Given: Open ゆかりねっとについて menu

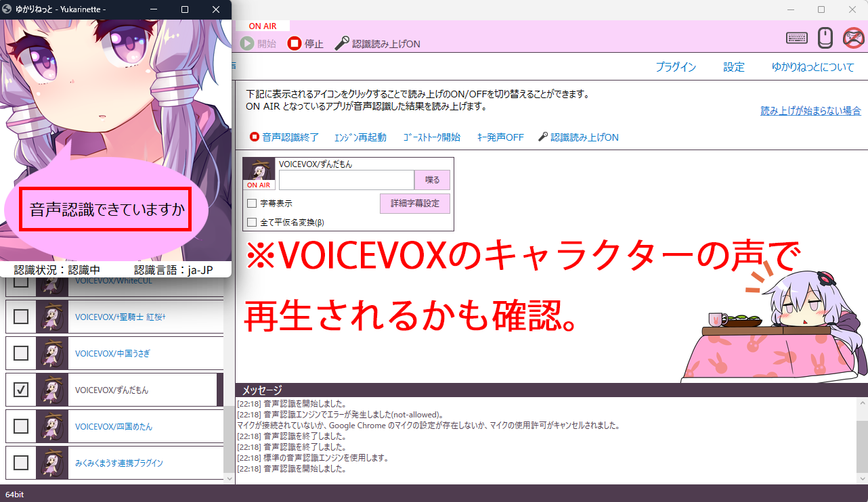Looking at the screenshot, I should coord(813,67).
